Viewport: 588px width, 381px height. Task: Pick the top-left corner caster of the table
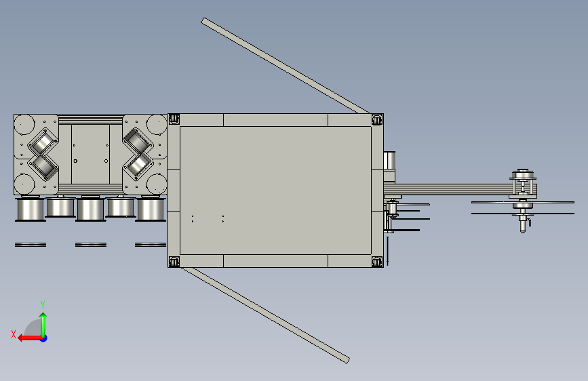(x=174, y=119)
